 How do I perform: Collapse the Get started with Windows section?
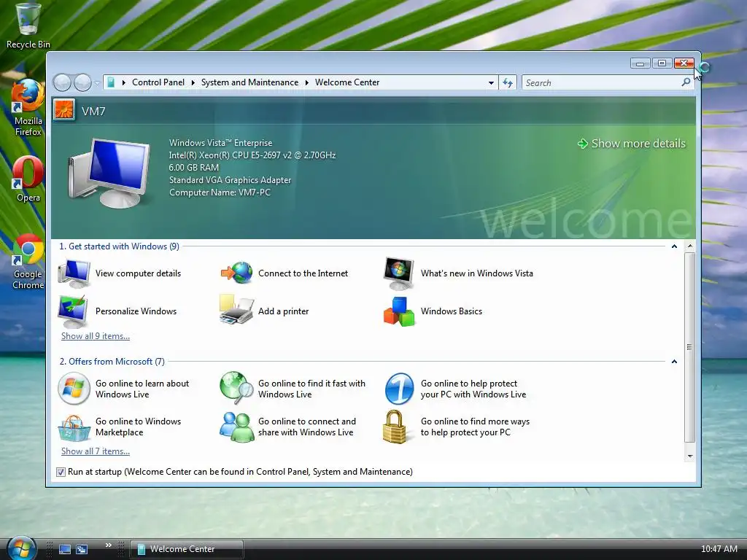point(674,246)
